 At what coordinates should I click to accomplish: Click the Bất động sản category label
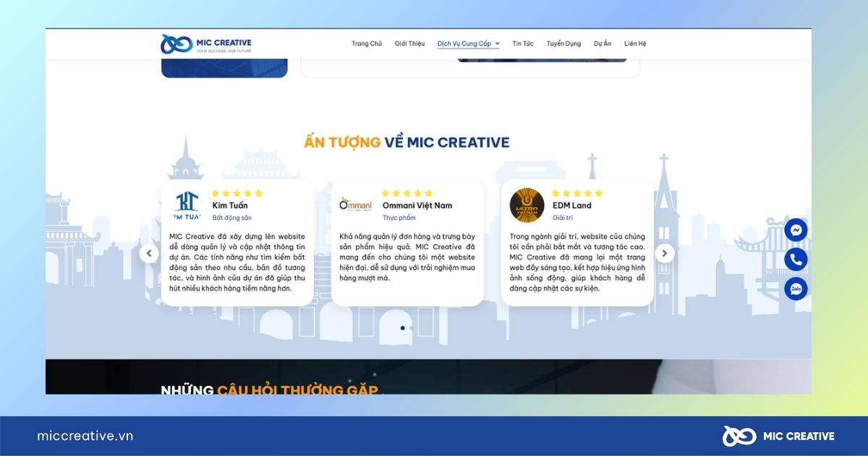(232, 218)
